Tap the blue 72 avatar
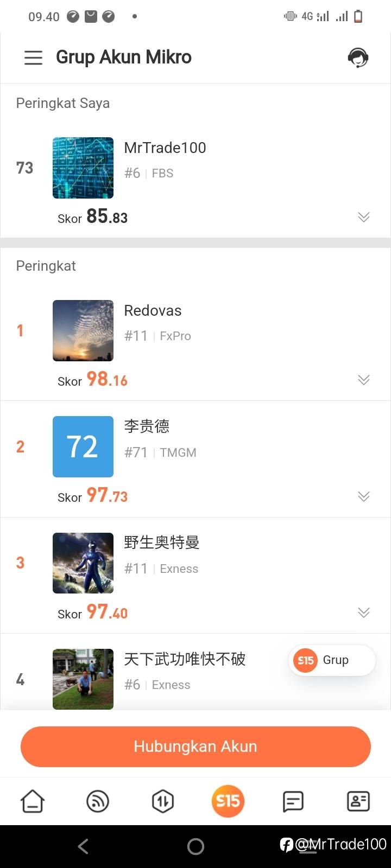The image size is (391, 868). tap(83, 446)
